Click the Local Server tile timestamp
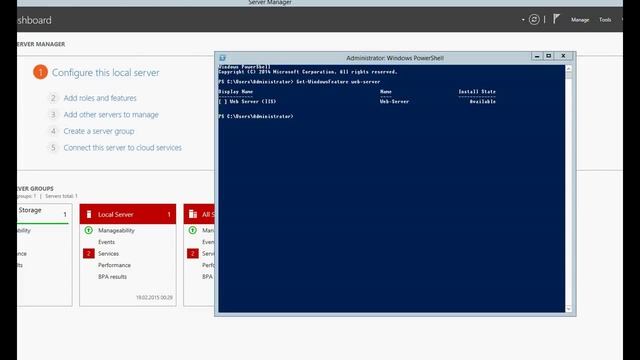 (154, 298)
